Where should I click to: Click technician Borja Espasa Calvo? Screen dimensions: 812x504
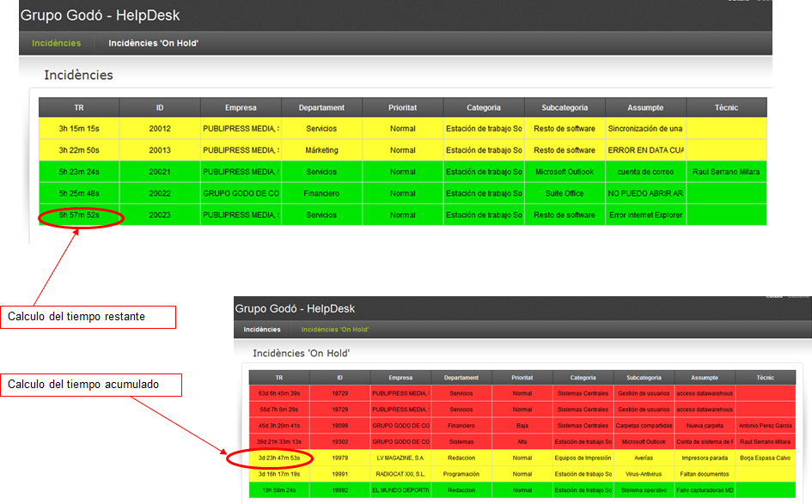[765, 458]
